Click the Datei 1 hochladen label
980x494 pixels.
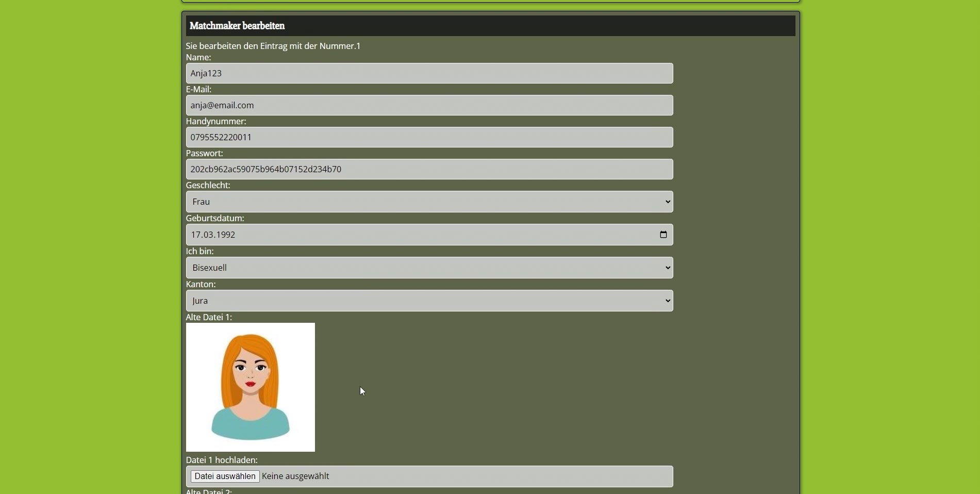pyautogui.click(x=222, y=460)
